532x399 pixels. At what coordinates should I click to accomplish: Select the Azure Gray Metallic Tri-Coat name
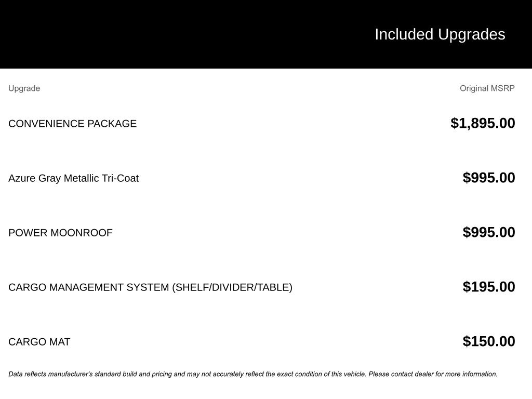(73, 178)
